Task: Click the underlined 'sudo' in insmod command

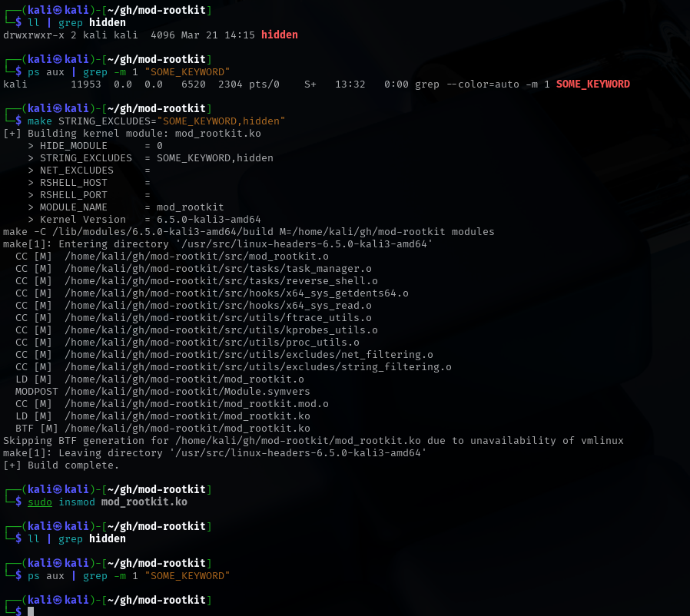Action: (x=40, y=502)
